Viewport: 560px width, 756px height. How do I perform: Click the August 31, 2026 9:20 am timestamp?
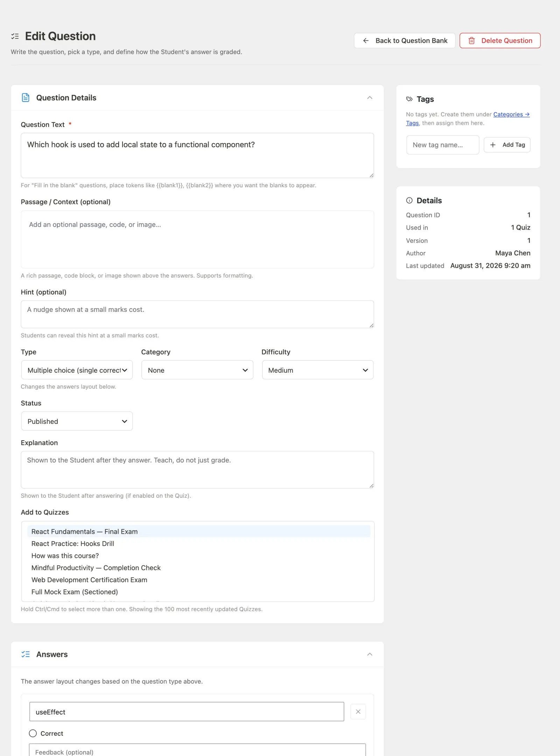tap(490, 266)
